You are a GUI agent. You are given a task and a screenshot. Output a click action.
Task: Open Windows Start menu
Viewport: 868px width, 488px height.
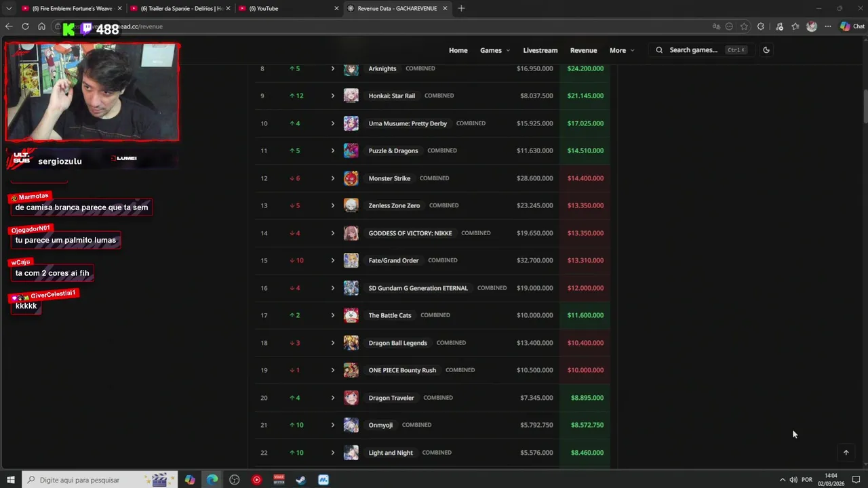pos(11,480)
